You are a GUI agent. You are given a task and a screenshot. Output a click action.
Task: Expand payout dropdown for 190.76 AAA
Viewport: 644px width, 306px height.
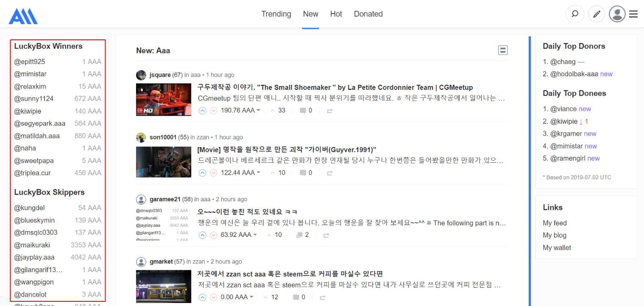coord(259,111)
